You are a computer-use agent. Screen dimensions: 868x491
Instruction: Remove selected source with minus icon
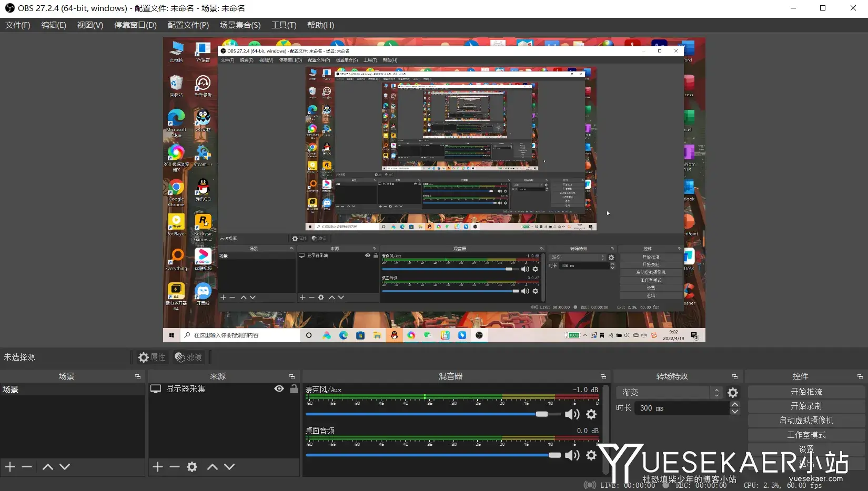pyautogui.click(x=175, y=467)
